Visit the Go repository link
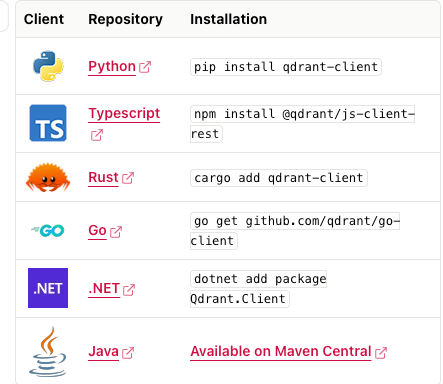443x384 pixels. click(x=97, y=230)
